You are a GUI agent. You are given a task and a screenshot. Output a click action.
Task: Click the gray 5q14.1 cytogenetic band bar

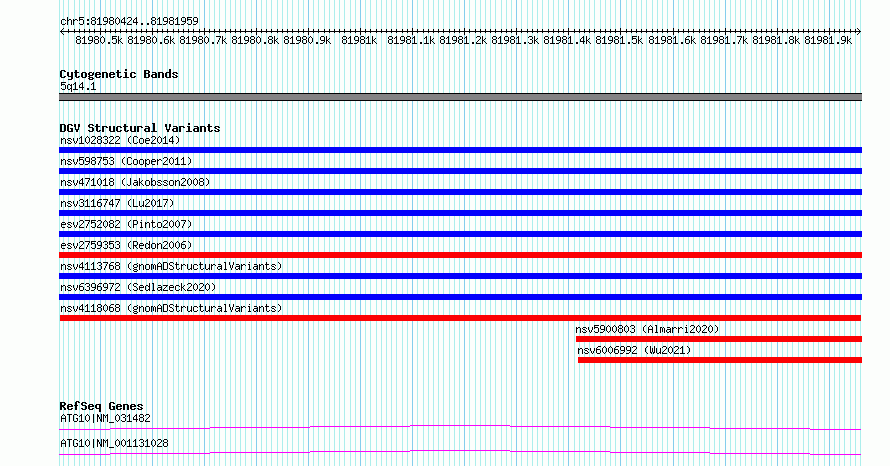460,98
